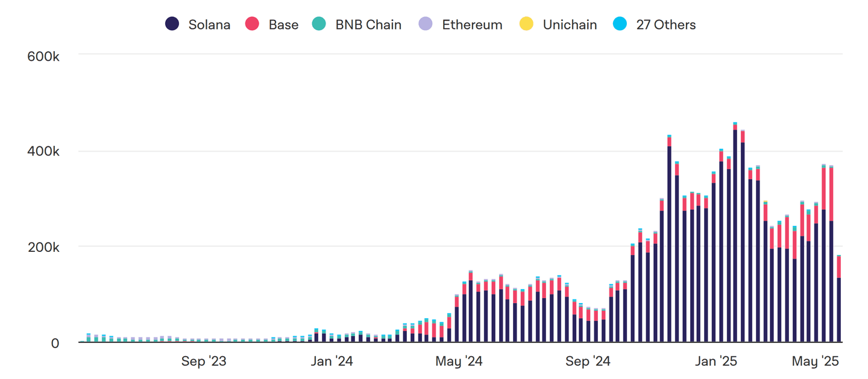Click the tallest bar in the chart
Image resolution: width=868 pixels, height=379 pixels.
[x=735, y=235]
